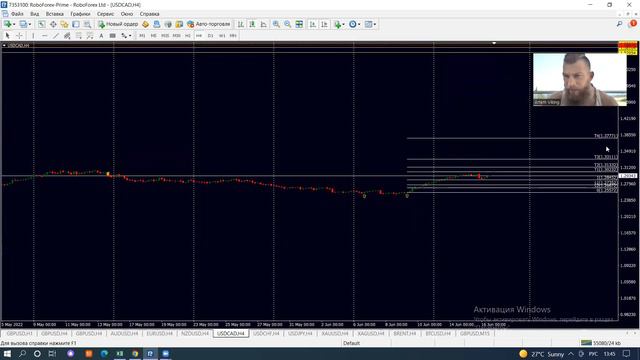Show the Market Watch window
This screenshot has width=640, height=360.
point(42,24)
